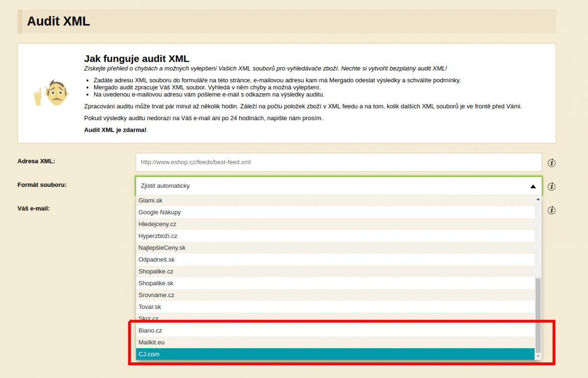Screen dimensions: 588x378
Task: Click the scrollbar up arrow in list
Action: (538, 199)
